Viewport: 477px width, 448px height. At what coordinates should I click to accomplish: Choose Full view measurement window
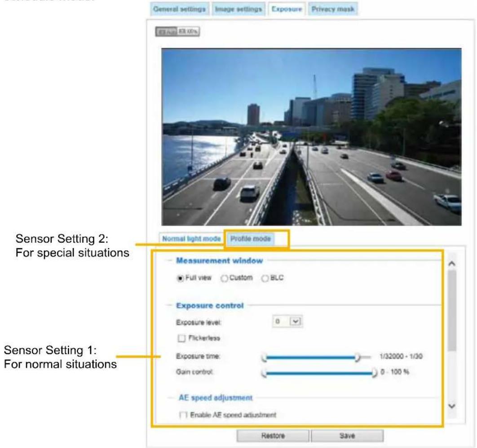coord(181,278)
